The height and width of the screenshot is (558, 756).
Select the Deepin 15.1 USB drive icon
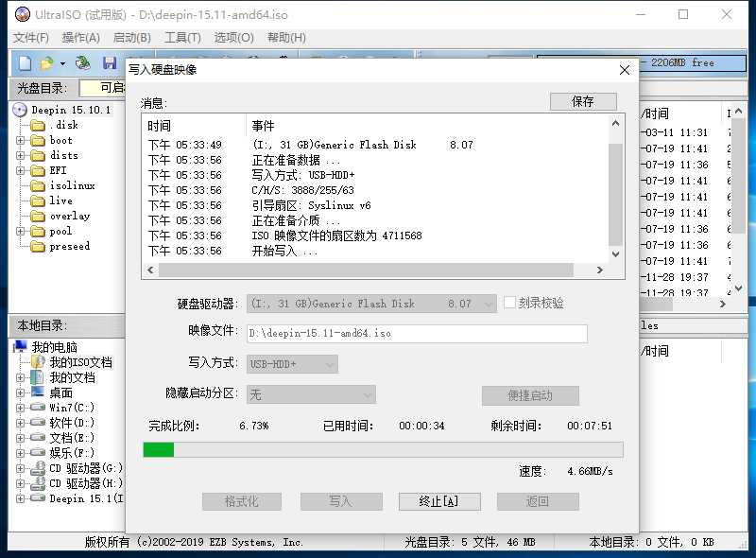(38, 498)
